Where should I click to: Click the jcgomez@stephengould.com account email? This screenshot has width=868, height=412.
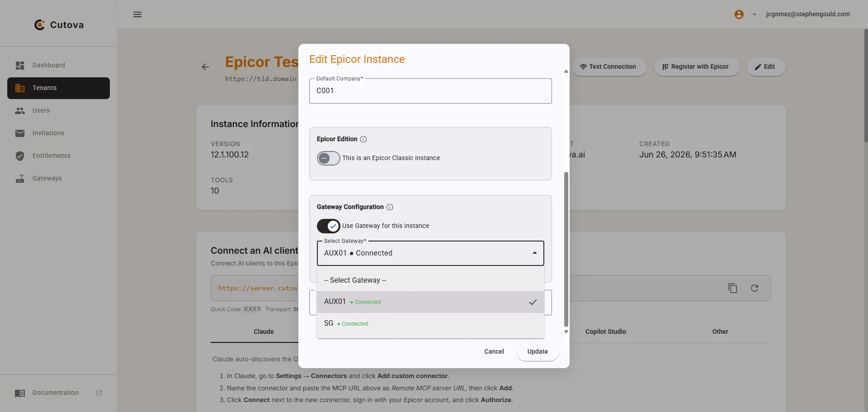tap(807, 14)
